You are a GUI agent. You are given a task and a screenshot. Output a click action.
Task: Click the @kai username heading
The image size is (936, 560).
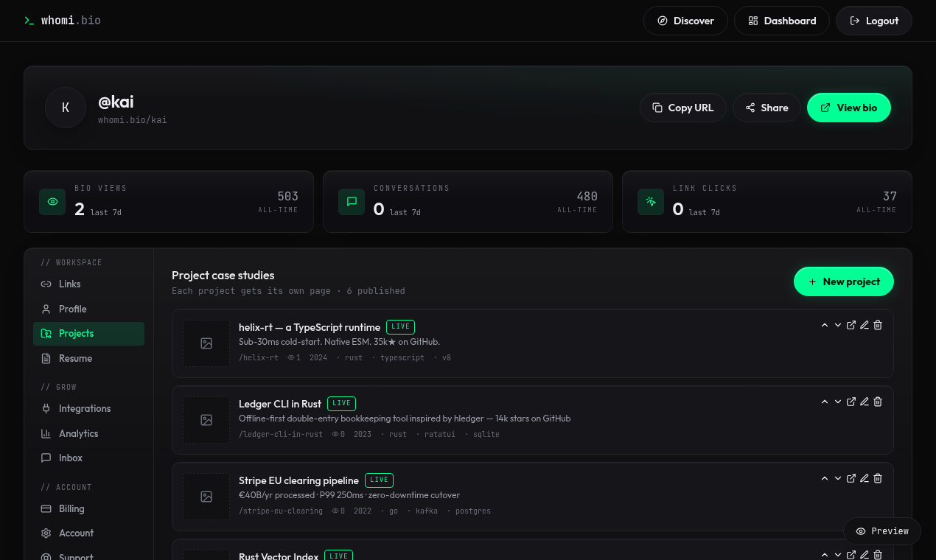pos(116,102)
